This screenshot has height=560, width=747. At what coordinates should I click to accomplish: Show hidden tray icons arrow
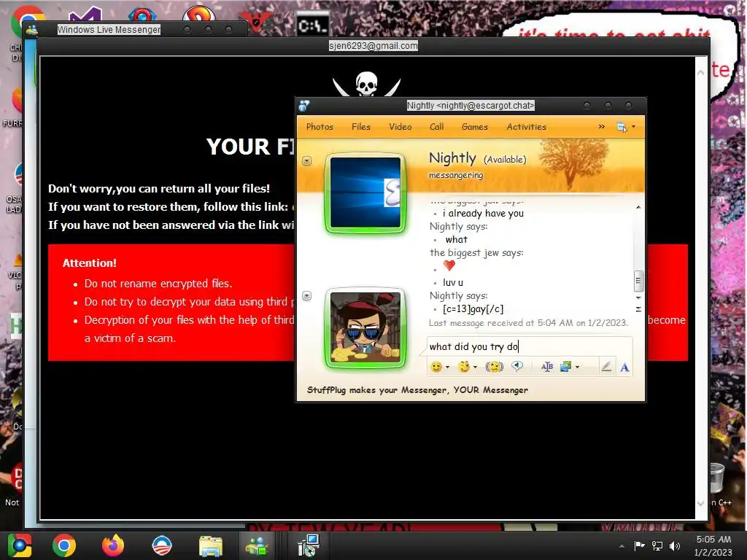[x=622, y=546]
